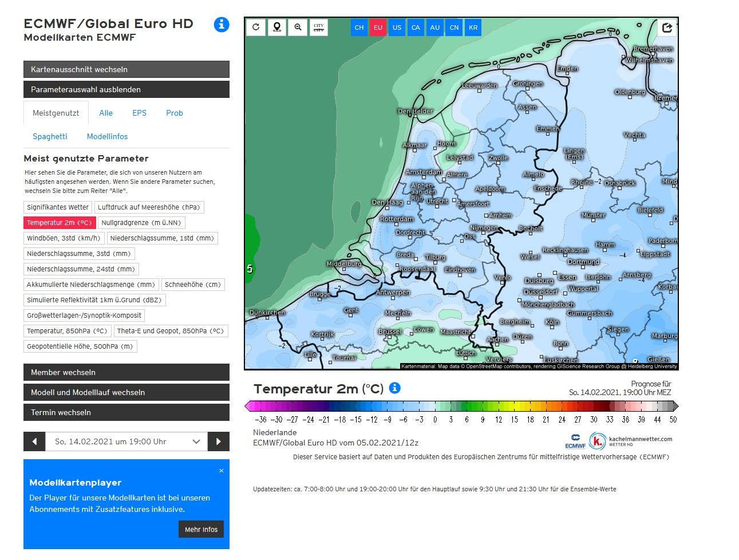Image resolution: width=739 pixels, height=560 pixels.
Task: Switch to the Alle tab
Action: (106, 113)
